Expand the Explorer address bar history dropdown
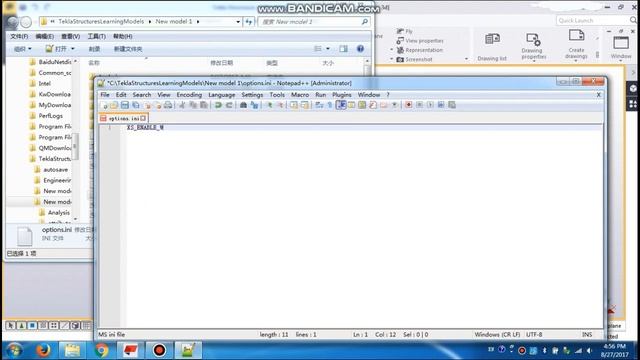640x360 pixels. 238,22
